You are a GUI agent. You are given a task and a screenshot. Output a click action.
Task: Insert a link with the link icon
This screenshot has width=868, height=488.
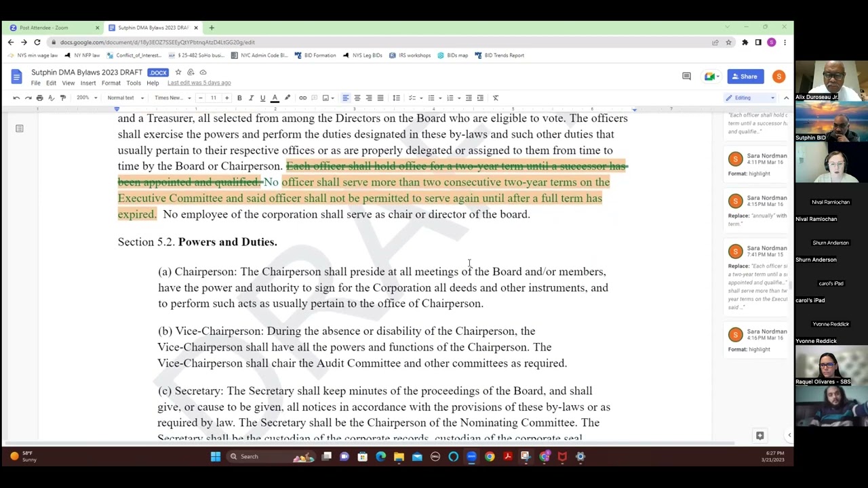tap(302, 98)
